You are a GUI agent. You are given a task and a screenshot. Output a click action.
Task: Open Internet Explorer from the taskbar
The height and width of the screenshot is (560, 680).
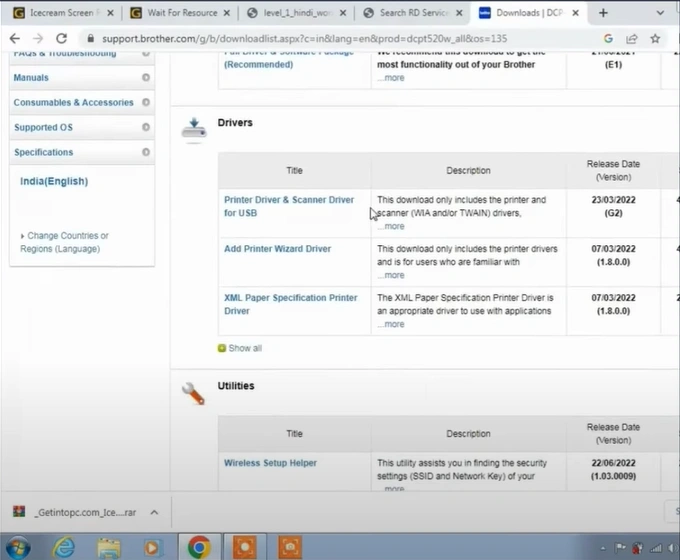[x=64, y=546]
